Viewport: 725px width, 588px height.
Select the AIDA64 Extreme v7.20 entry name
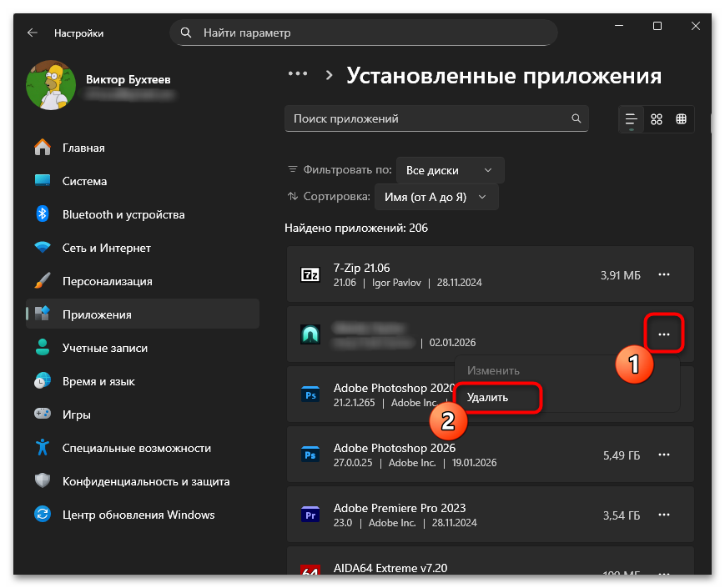390,568
